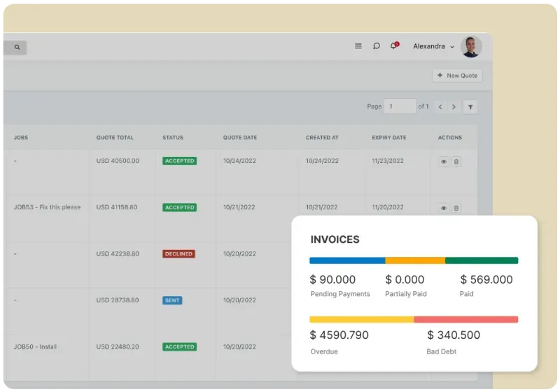Sort by the JOBS column header
This screenshot has width=560, height=392.
[x=21, y=137]
